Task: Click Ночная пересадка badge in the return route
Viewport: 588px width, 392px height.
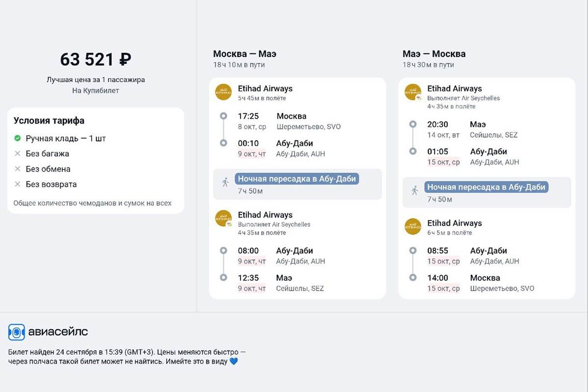Action: click(486, 187)
